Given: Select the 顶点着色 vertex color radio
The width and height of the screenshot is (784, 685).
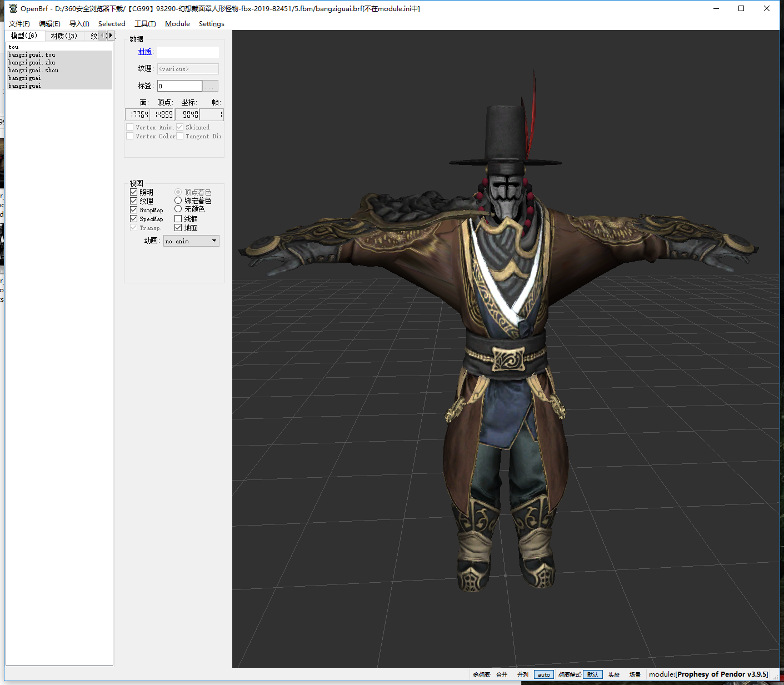Looking at the screenshot, I should click(178, 192).
